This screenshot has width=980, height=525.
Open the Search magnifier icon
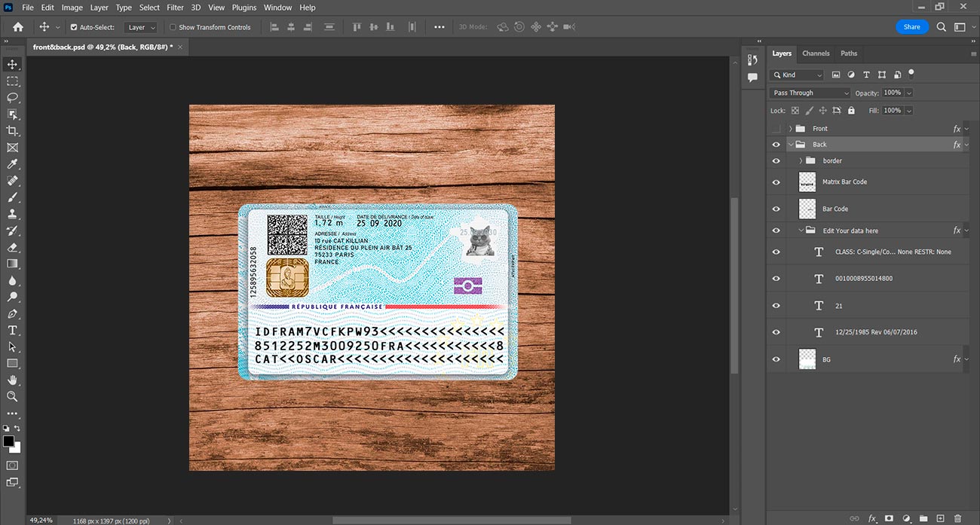942,27
